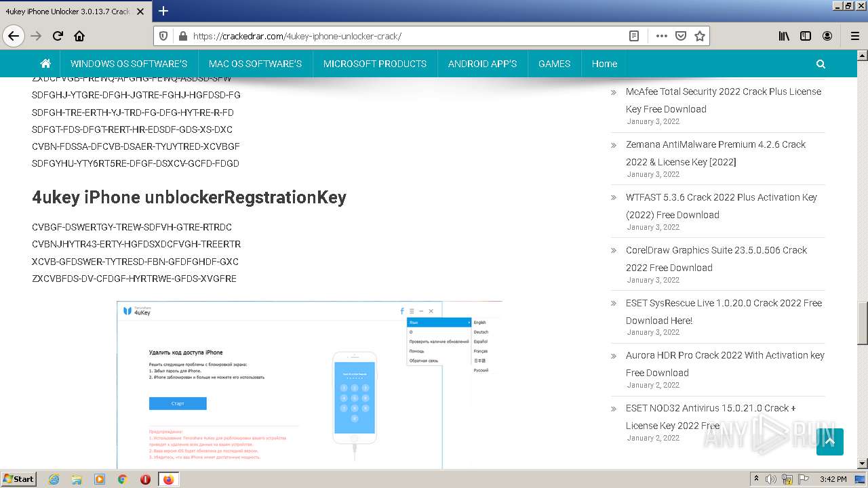
Task: Click scrollbar up arrow
Action: 863,56
